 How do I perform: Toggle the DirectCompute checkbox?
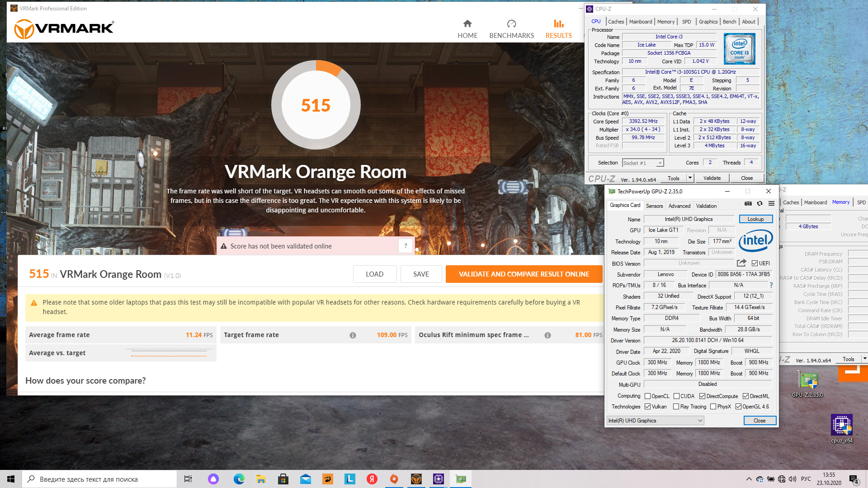click(x=702, y=396)
